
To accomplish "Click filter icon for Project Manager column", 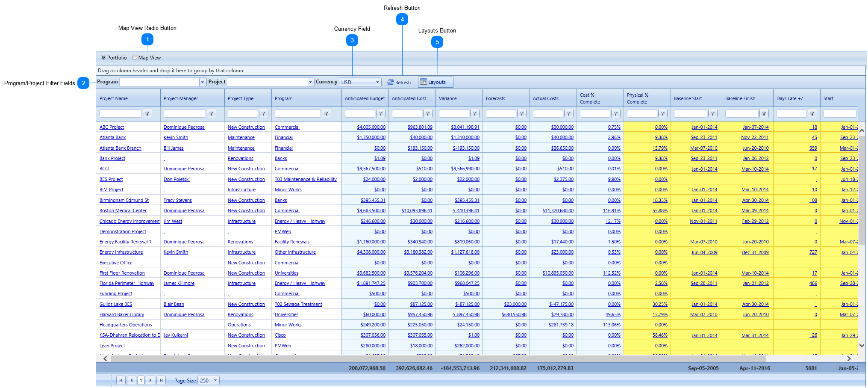I will click(x=212, y=114).
